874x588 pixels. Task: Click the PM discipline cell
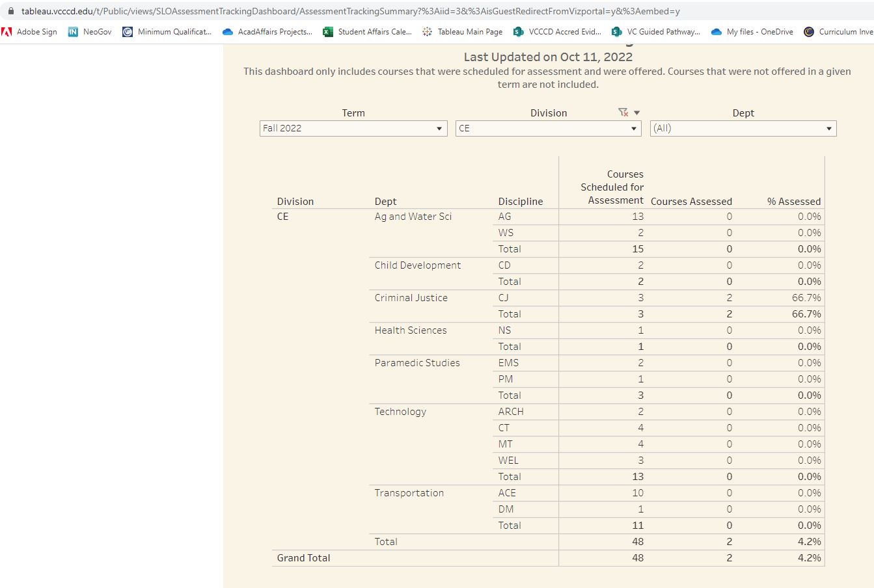pos(506,379)
